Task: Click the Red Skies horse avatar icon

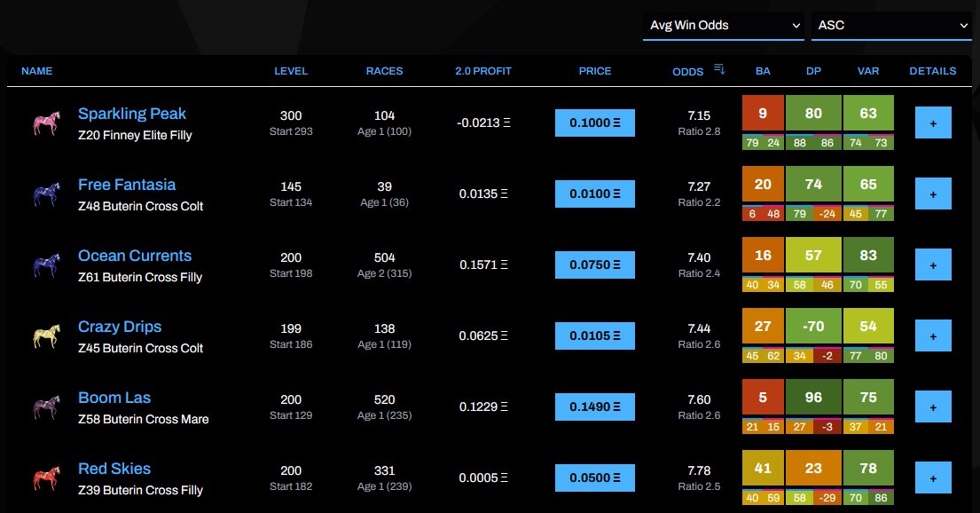Action: [45, 477]
